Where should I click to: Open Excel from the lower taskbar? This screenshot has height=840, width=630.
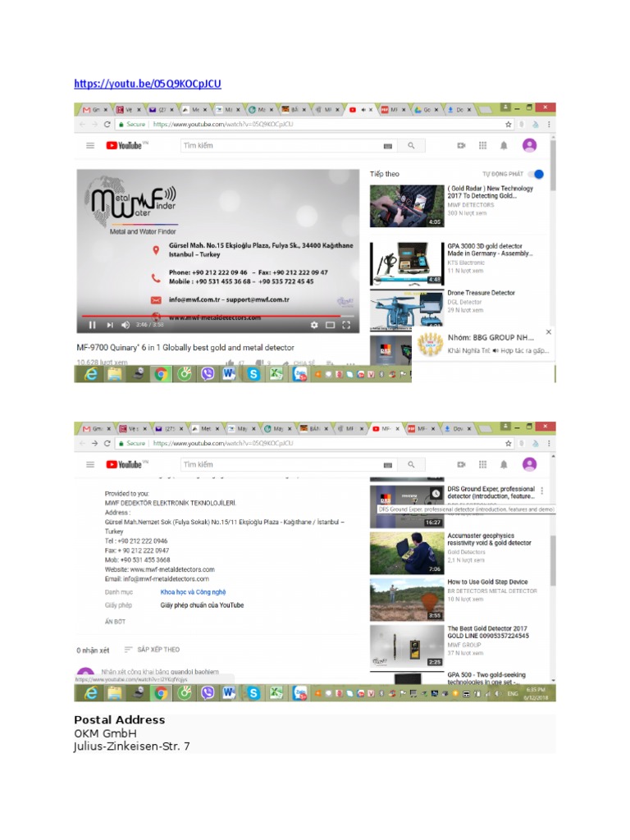pos(276,693)
